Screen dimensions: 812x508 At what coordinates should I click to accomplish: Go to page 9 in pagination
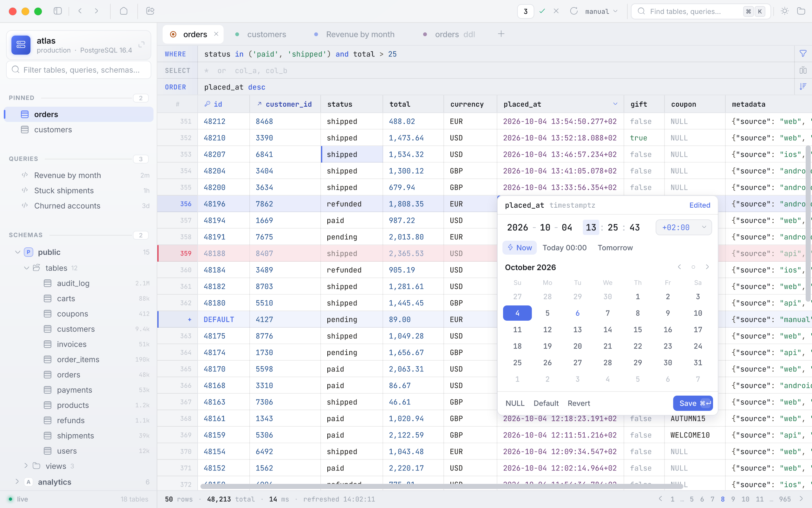pyautogui.click(x=733, y=499)
